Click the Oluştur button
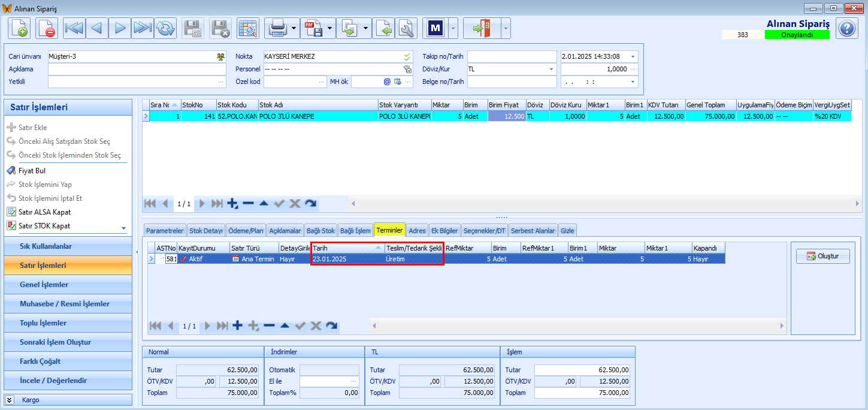Image resolution: width=868 pixels, height=410 pixels. pyautogui.click(x=822, y=256)
